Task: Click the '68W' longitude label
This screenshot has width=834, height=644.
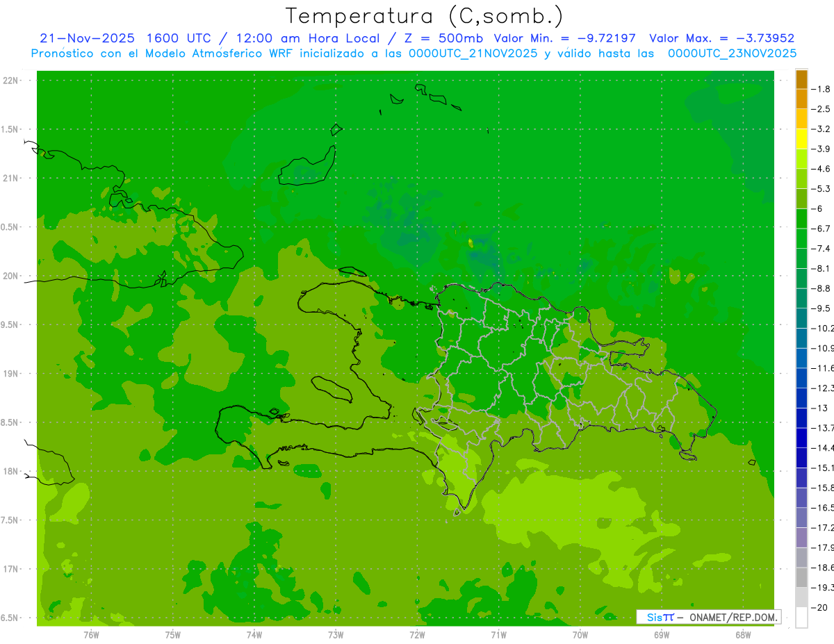Action: click(743, 635)
